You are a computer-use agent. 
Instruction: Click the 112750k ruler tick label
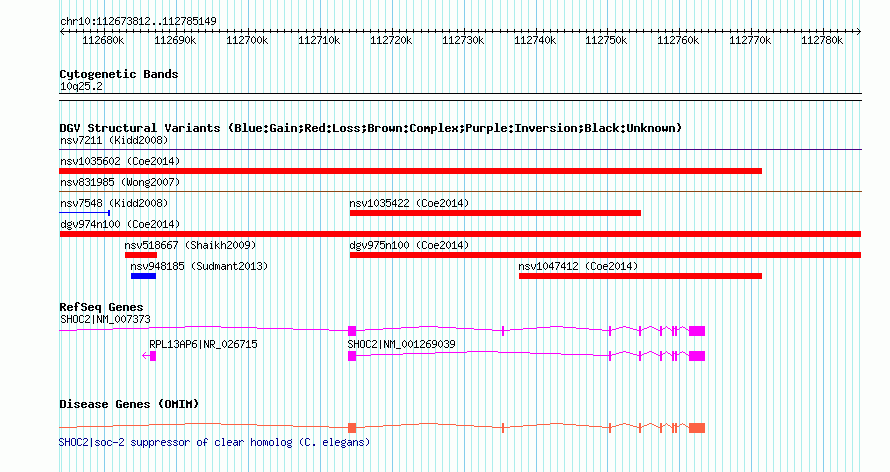(x=606, y=40)
